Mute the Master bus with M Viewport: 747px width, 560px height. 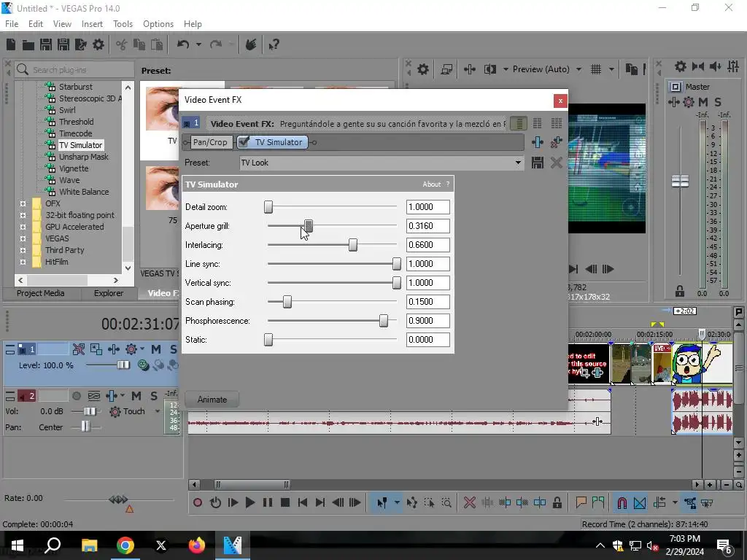coord(703,102)
